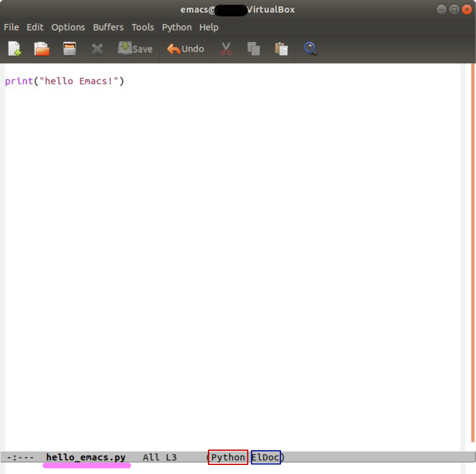
Task: Close the current buffer with the X icon
Action: (x=97, y=49)
